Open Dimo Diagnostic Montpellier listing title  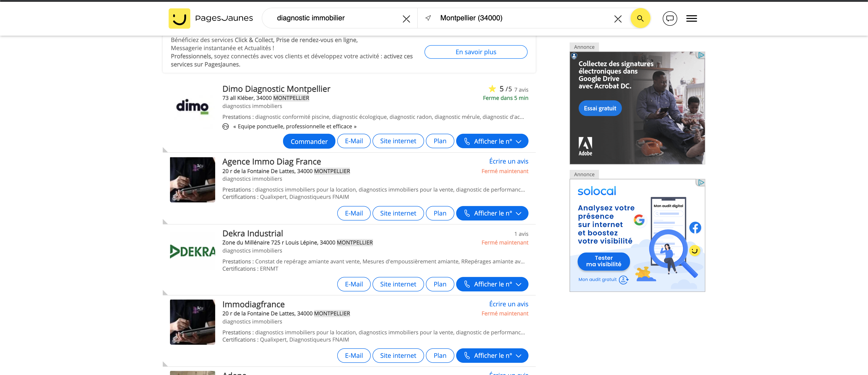tap(276, 89)
